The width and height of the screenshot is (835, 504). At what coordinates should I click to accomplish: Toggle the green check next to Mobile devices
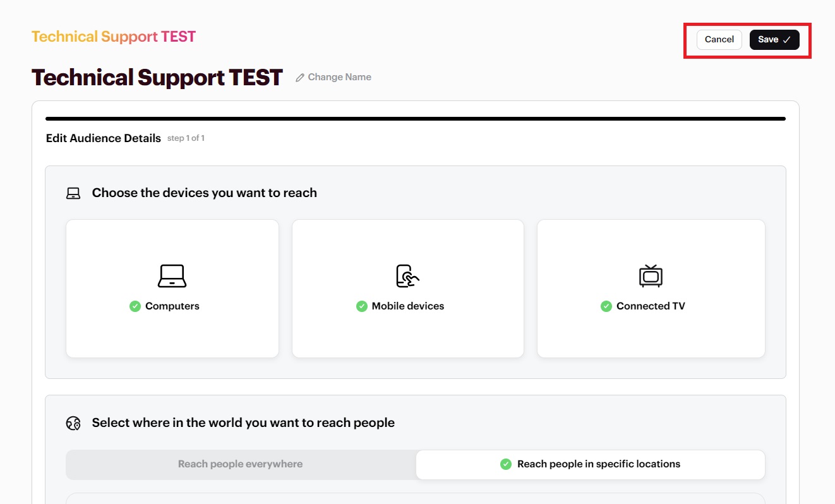pyautogui.click(x=361, y=306)
